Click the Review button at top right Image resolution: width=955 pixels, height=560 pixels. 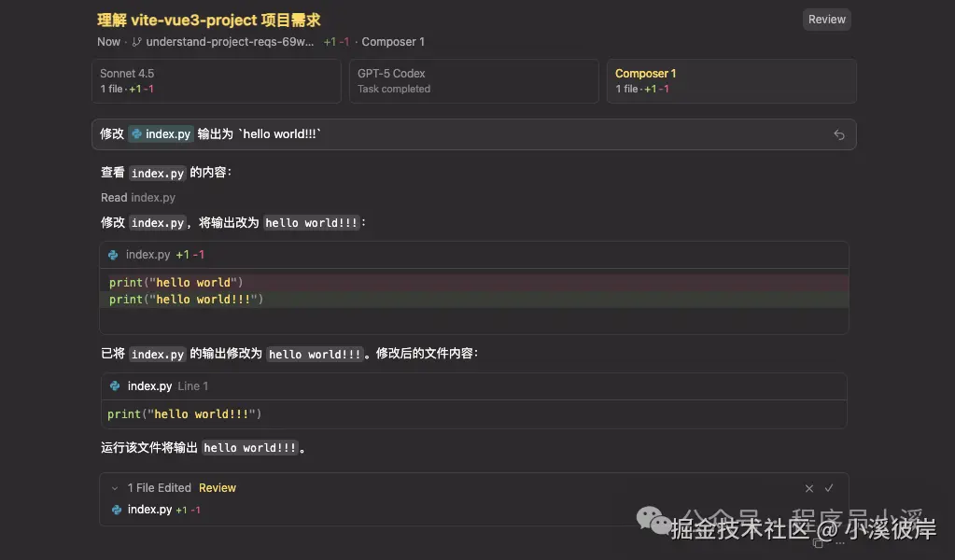click(826, 20)
